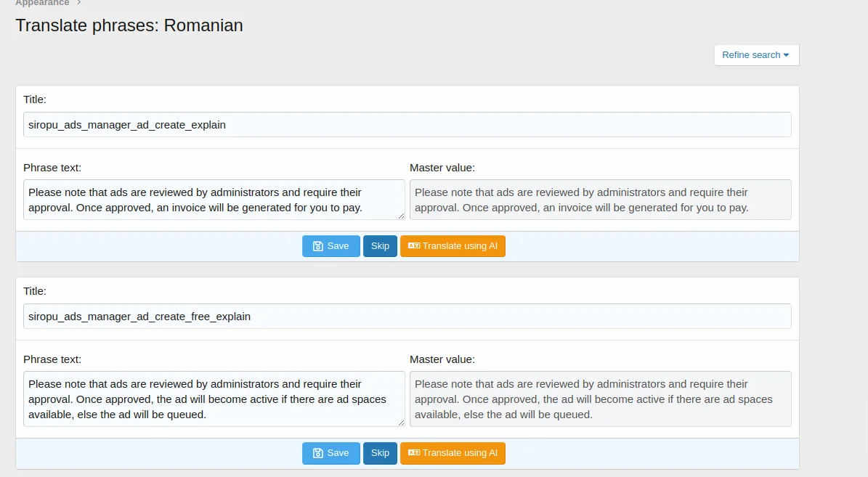
Task: Click the Phrase text label of the first phrase
Action: tap(52, 168)
